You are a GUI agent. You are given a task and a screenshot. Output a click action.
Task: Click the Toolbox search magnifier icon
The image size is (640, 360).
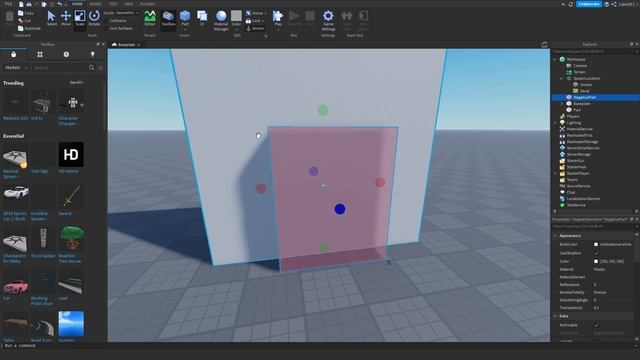point(91,68)
